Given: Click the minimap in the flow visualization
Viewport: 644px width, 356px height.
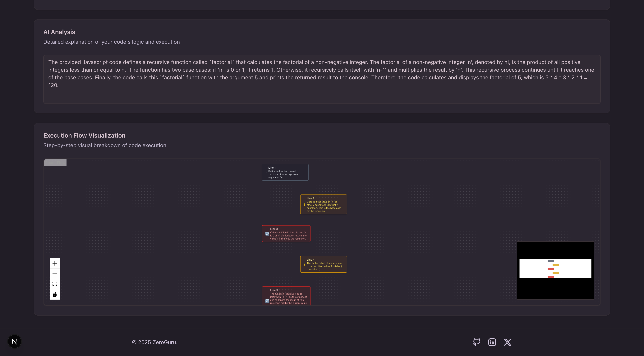Looking at the screenshot, I should tap(555, 270).
